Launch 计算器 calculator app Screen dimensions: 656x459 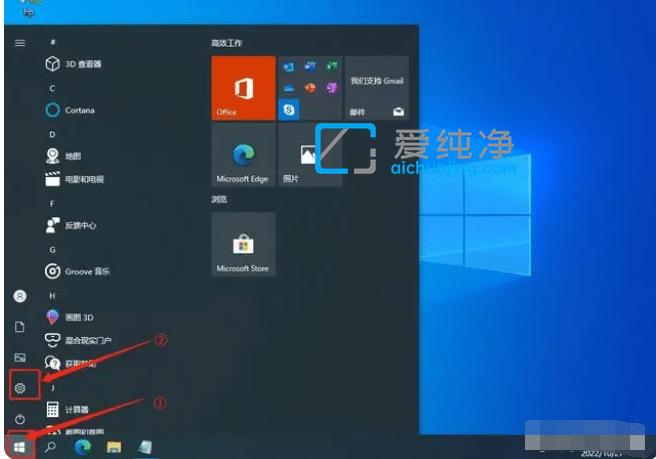tap(67, 409)
